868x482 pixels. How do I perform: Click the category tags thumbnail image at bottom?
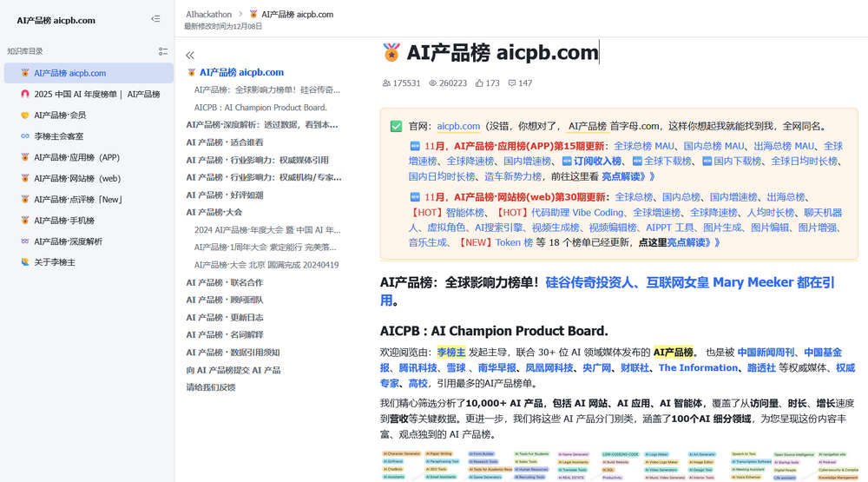click(x=620, y=465)
